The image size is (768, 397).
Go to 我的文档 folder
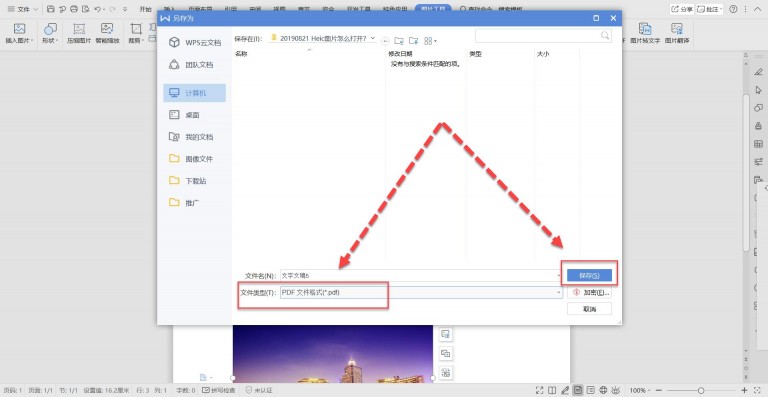194,137
